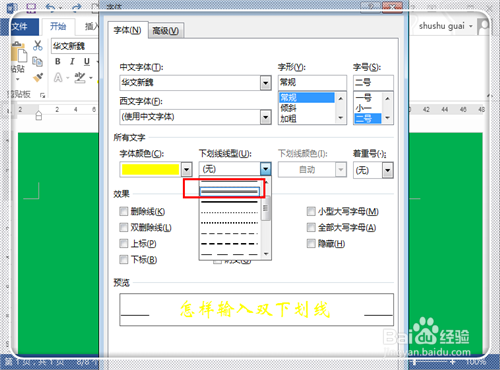The width and height of the screenshot is (500, 370).
Task: Open the highlight color dropdown arrow in ribbon
Action: (x=91, y=78)
